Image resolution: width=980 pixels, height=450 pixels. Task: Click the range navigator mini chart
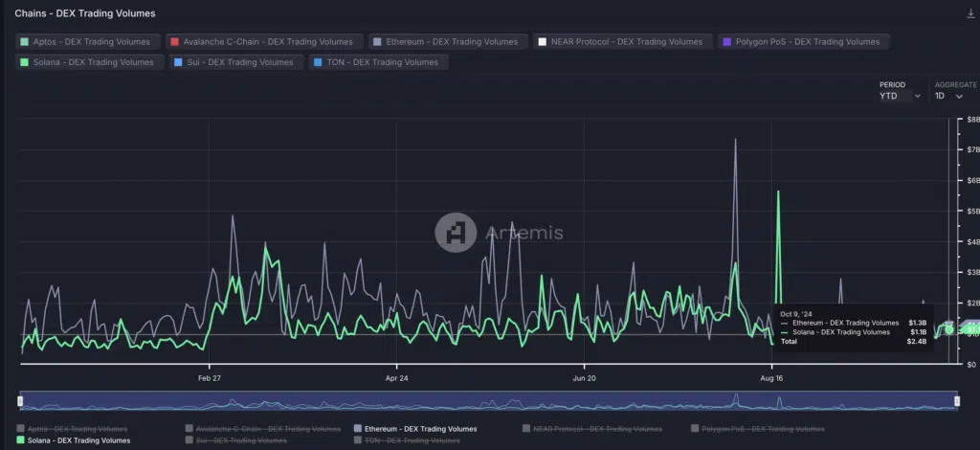coord(489,400)
